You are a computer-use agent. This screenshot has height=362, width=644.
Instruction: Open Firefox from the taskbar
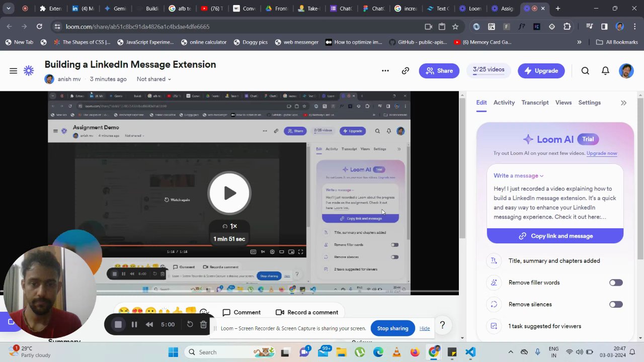click(415, 352)
